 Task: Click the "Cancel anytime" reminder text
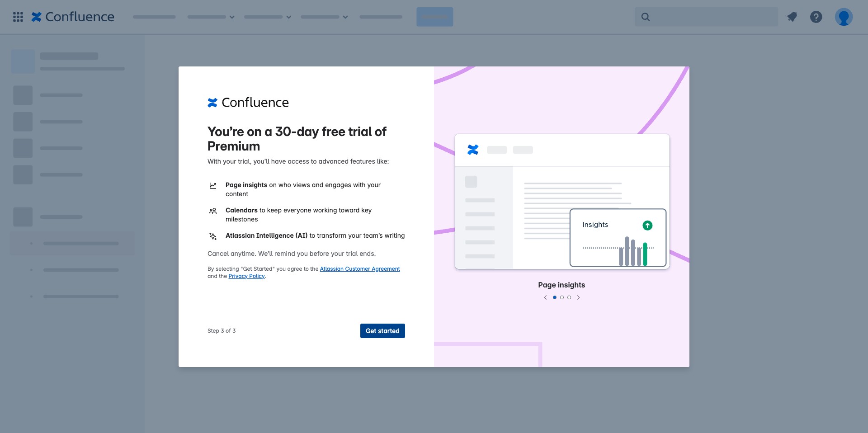coord(292,254)
